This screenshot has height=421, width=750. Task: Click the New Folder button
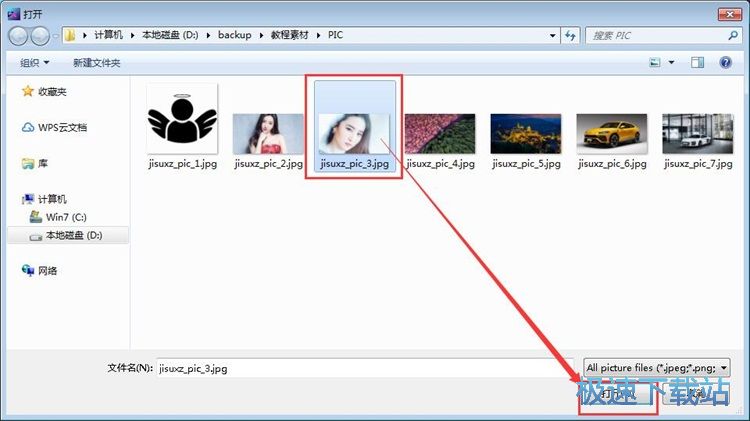[97, 63]
